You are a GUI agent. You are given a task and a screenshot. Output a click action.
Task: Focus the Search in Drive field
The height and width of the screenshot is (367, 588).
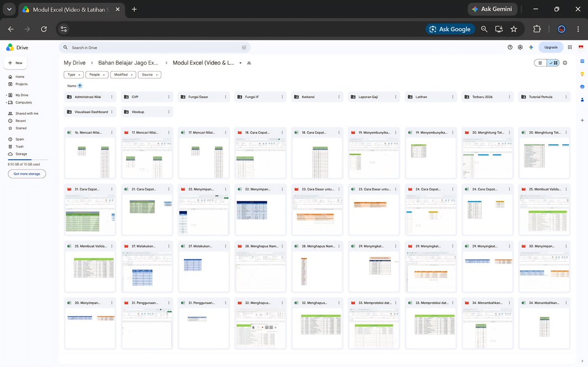point(155,48)
